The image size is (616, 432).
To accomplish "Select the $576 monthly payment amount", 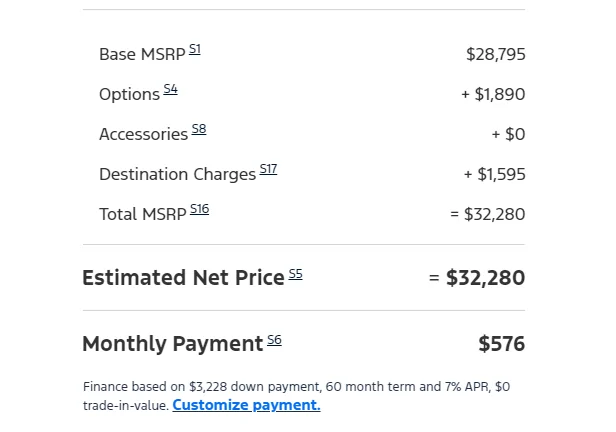I will pyautogui.click(x=502, y=344).
